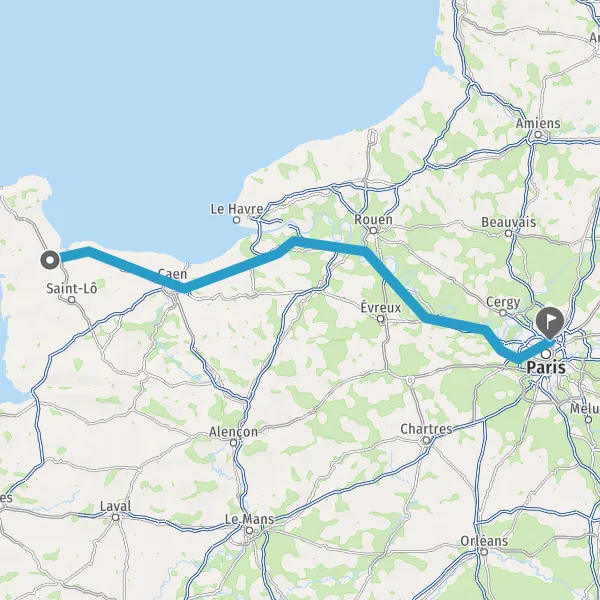
Task: Click the Cergy city label
Action: coord(503,302)
